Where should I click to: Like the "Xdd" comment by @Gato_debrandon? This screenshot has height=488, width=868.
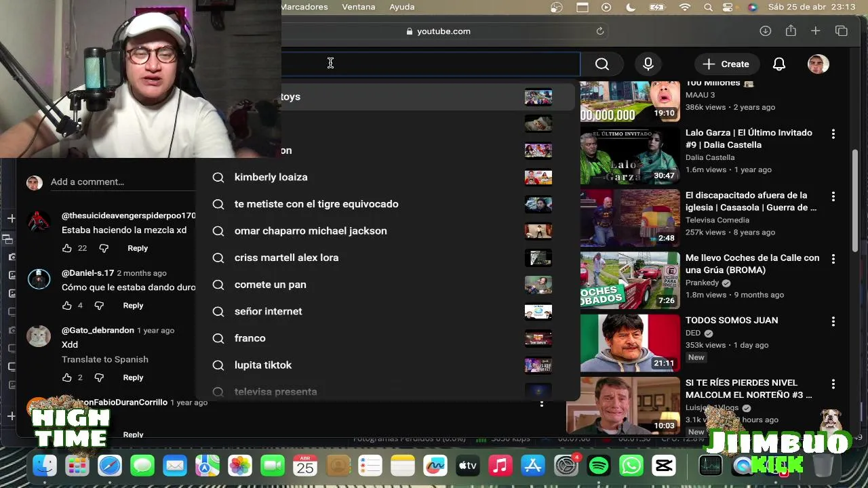[x=67, y=378]
